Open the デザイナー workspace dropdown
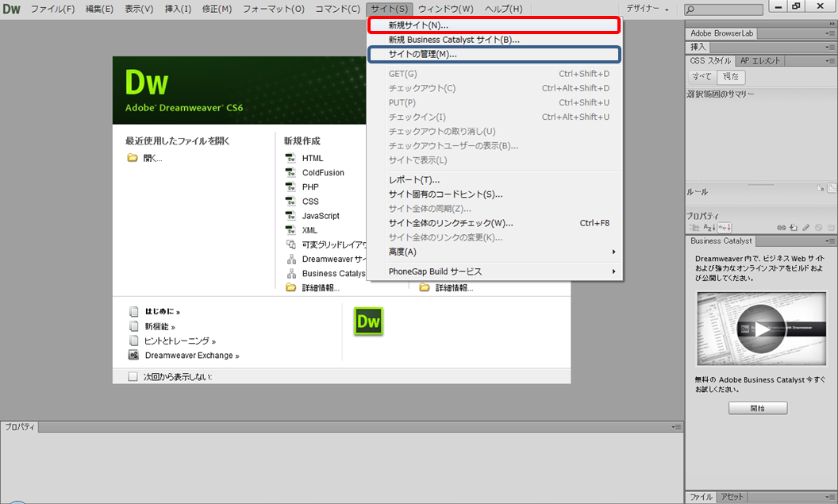The width and height of the screenshot is (838, 504). coord(647,10)
